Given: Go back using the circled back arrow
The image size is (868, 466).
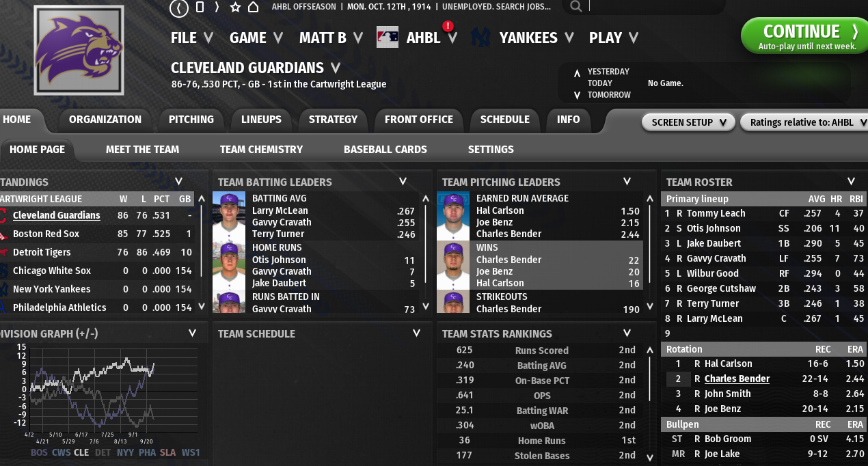Looking at the screenshot, I should [x=179, y=8].
